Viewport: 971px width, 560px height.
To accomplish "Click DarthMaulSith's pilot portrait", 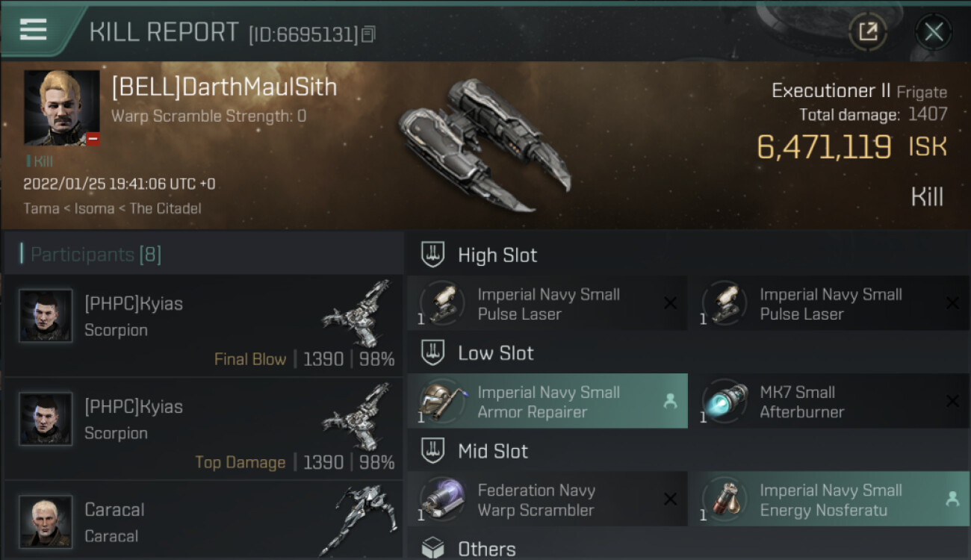I will [61, 108].
